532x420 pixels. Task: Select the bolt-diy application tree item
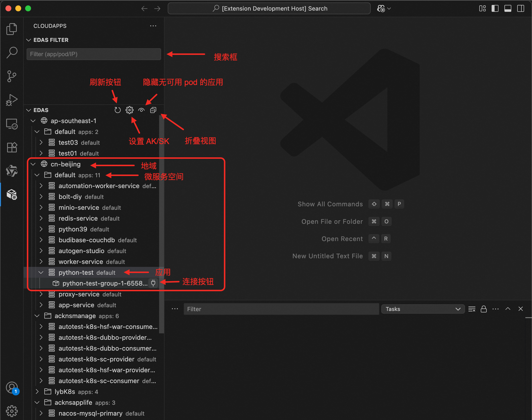[x=70, y=197]
